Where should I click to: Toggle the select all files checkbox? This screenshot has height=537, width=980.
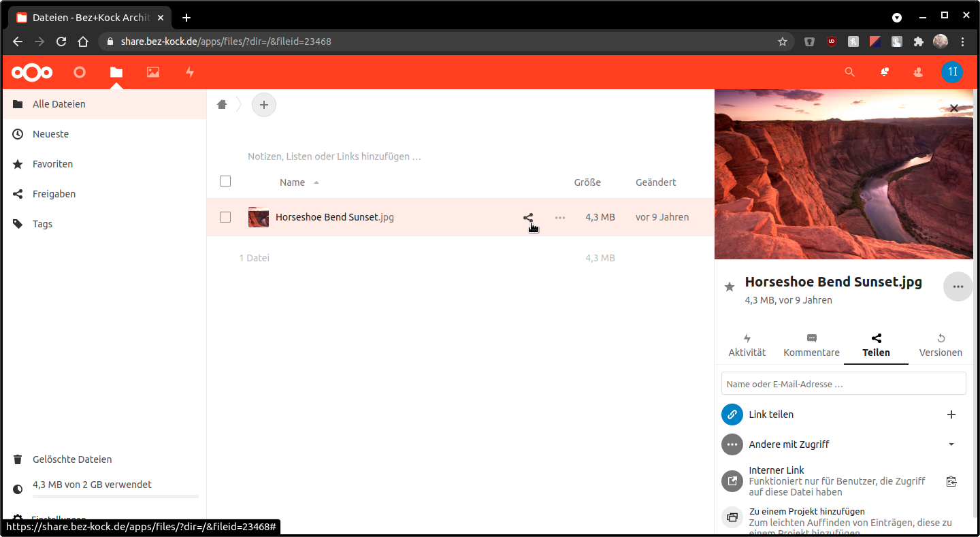click(225, 181)
